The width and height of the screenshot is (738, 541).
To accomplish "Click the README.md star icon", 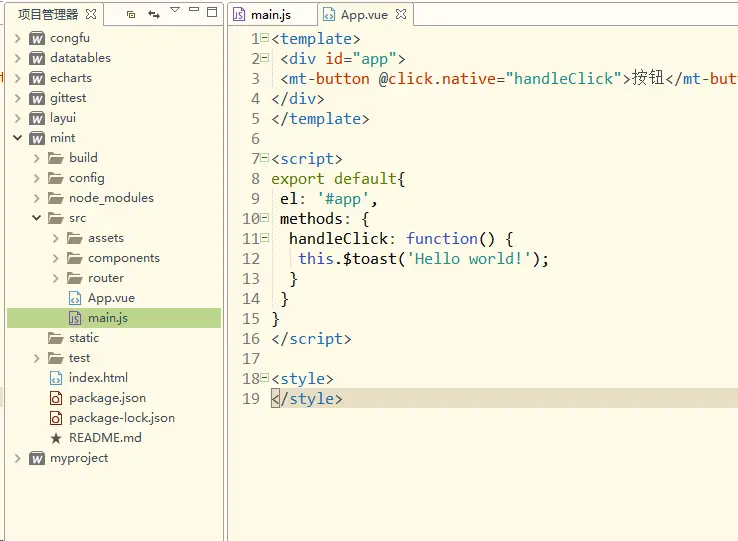I will click(x=56, y=438).
